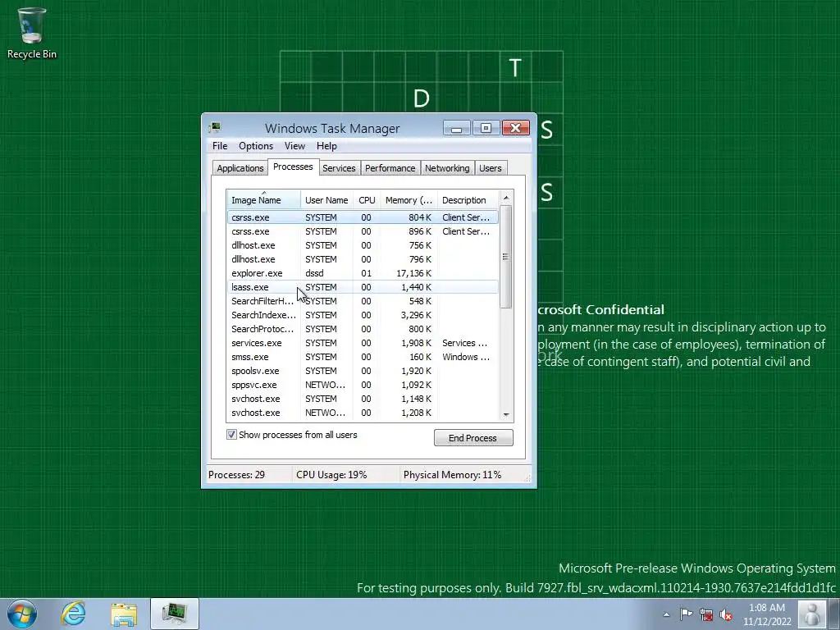This screenshot has height=630, width=840.
Task: Select the Processes tab
Action: (x=293, y=167)
